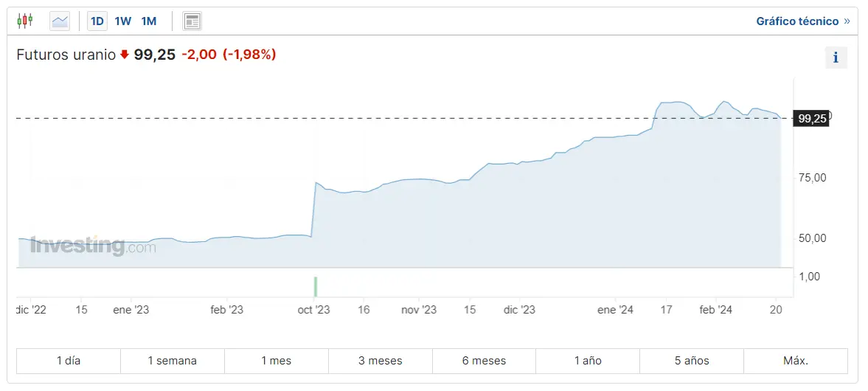868x391 pixels.
Task: Show the Máx. time range
Action: [x=796, y=361]
